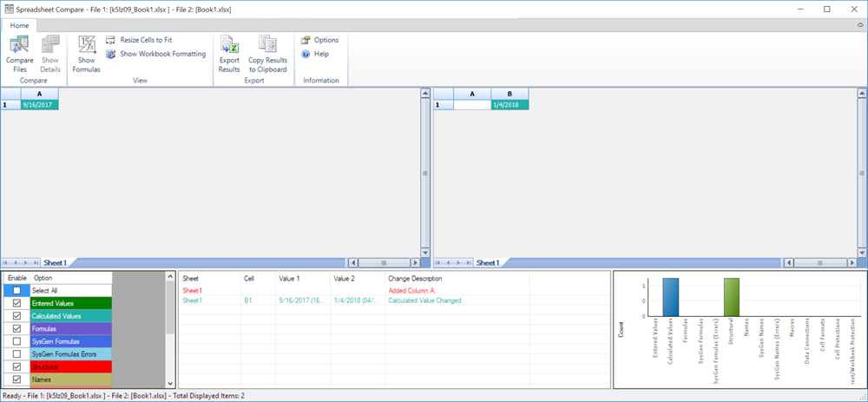The width and height of the screenshot is (868, 402).
Task: Click row 1 header in the right grid
Action: (444, 104)
